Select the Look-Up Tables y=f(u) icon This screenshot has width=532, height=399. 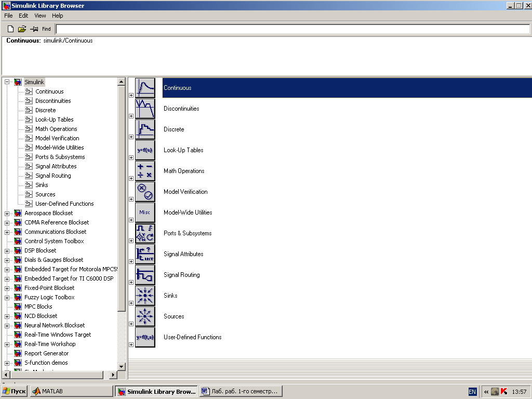click(145, 150)
